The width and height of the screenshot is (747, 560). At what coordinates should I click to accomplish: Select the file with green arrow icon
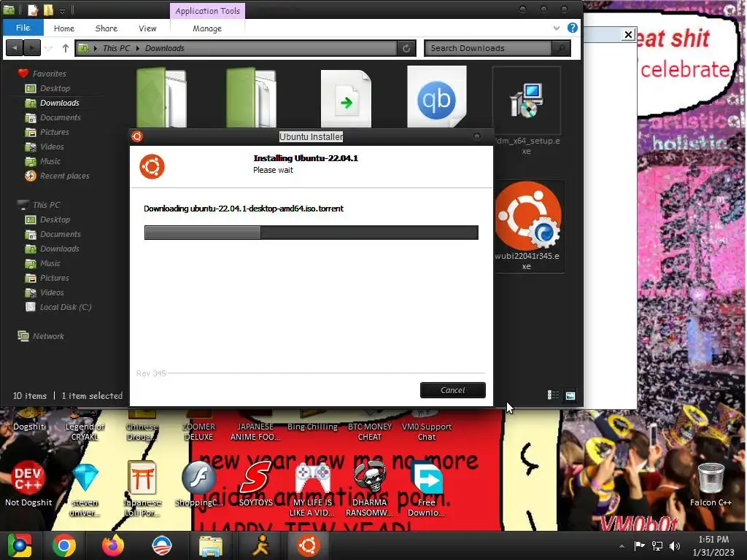(346, 98)
